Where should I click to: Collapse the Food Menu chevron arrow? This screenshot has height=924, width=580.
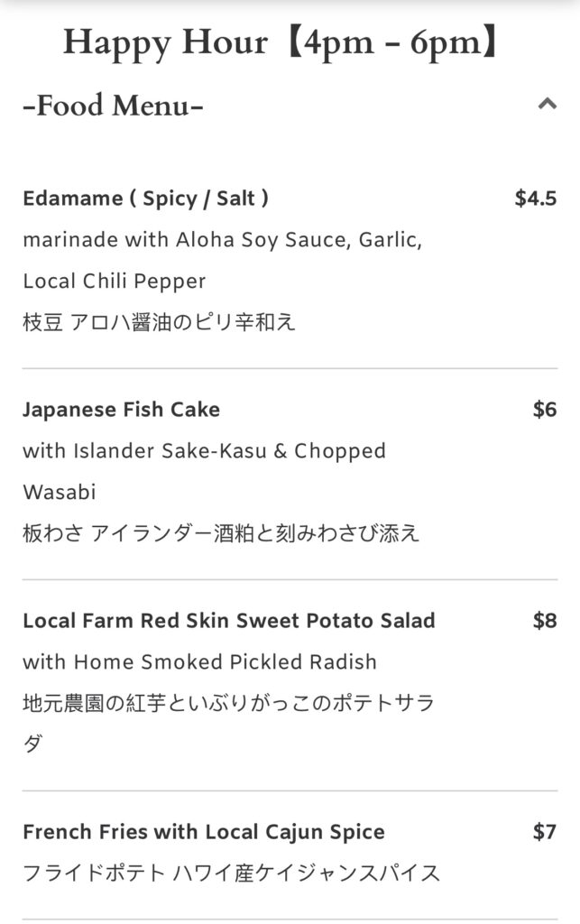coord(547,105)
